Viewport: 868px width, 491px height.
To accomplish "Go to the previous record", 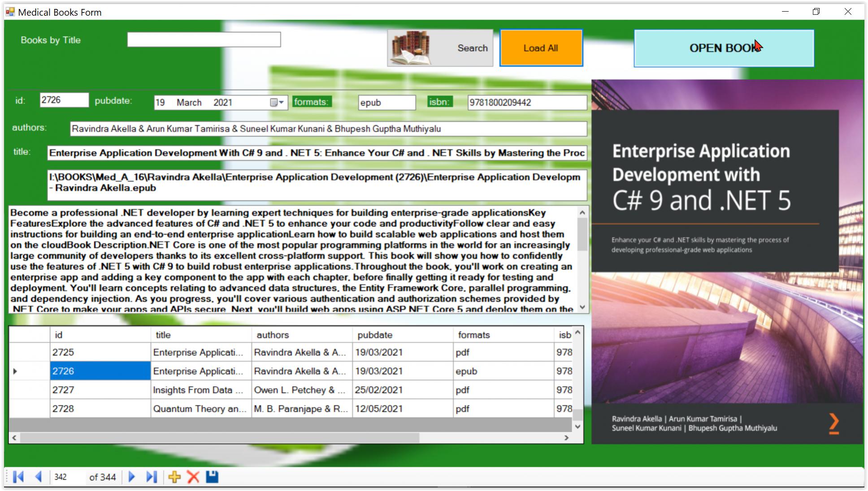I will pyautogui.click(x=38, y=477).
